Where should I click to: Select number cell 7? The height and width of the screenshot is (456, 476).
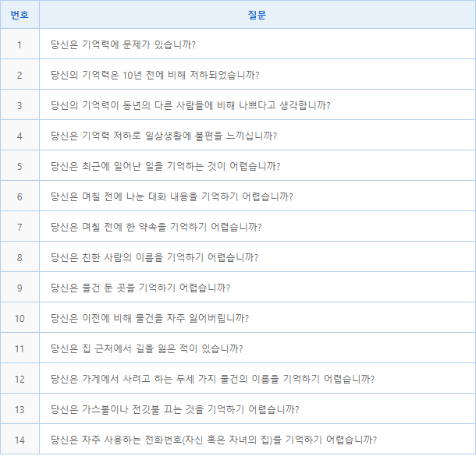tap(20, 227)
